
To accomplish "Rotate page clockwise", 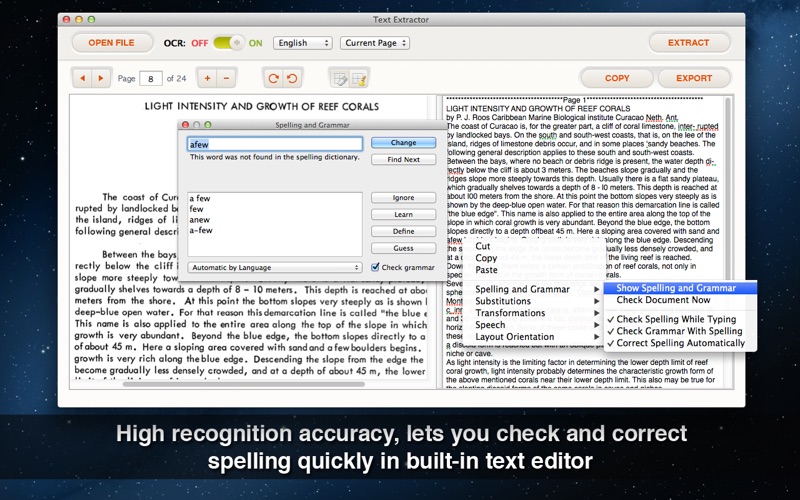I will 273,78.
